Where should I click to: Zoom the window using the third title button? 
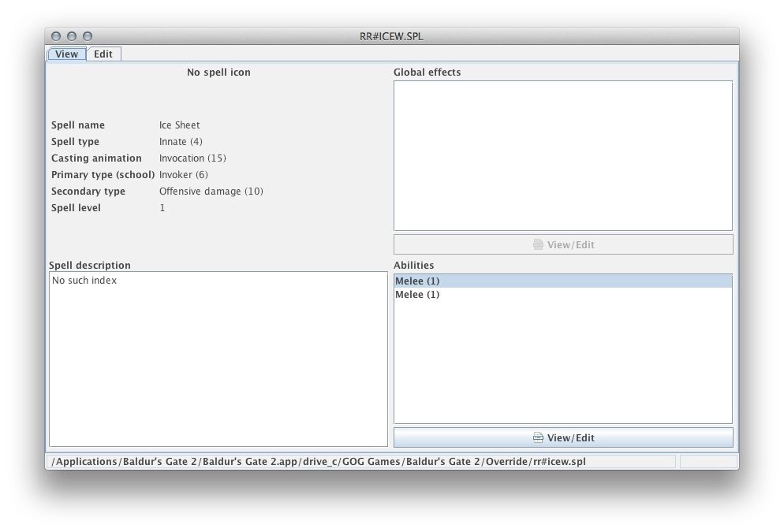(x=88, y=36)
